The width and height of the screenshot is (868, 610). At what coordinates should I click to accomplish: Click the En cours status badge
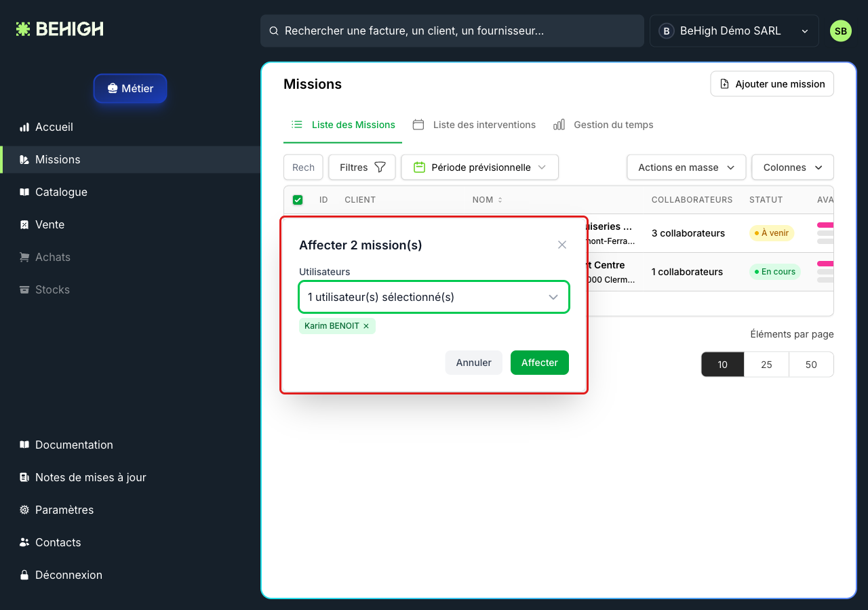pyautogui.click(x=775, y=272)
